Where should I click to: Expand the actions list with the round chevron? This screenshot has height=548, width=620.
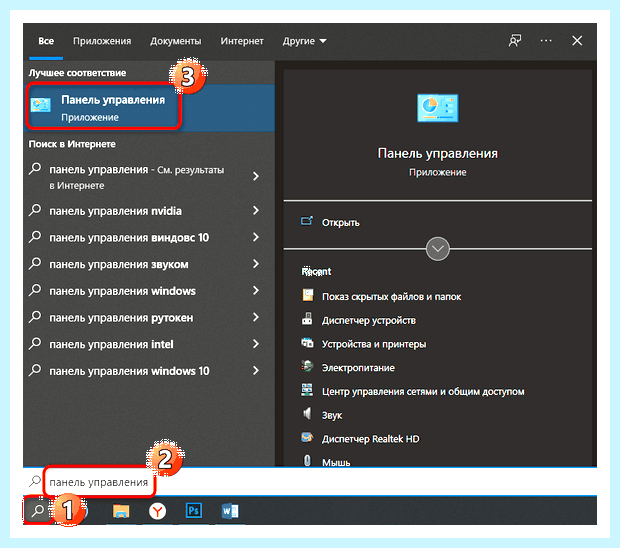pos(438,249)
